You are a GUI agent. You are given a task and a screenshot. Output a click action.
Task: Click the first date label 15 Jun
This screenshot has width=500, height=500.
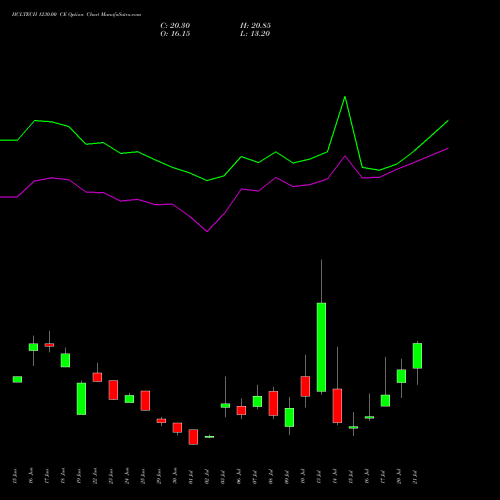[15, 476]
